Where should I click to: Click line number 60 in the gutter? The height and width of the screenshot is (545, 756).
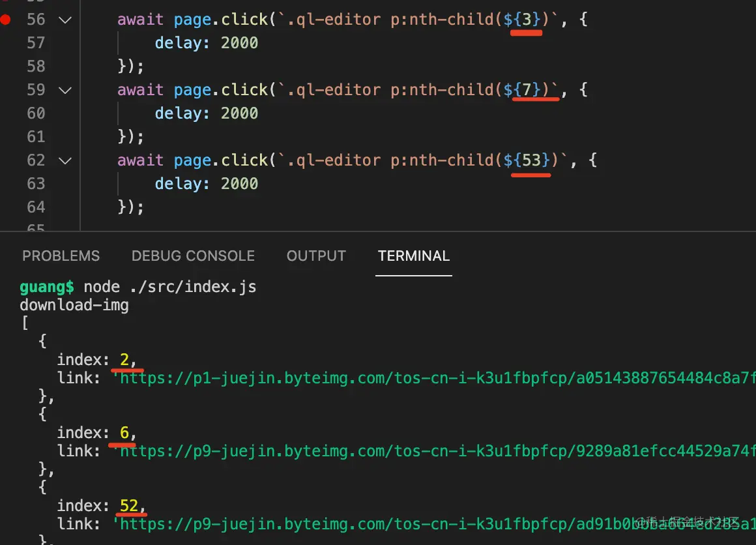[x=36, y=113]
